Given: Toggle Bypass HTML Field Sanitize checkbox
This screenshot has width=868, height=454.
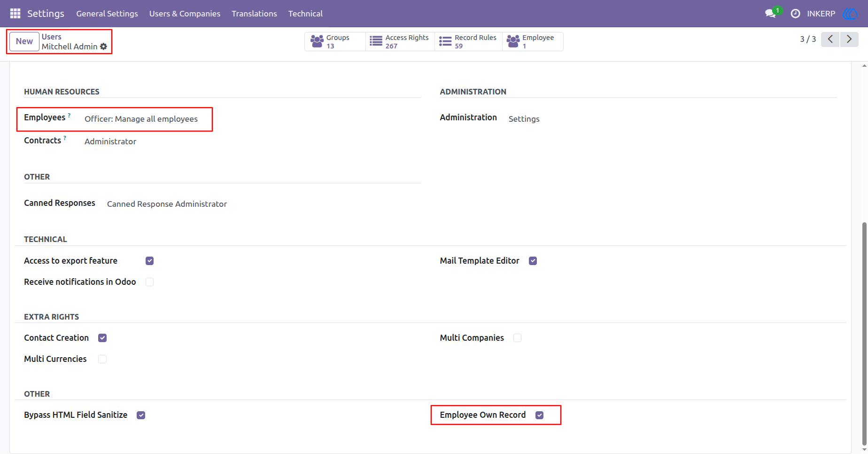Looking at the screenshot, I should (x=141, y=415).
